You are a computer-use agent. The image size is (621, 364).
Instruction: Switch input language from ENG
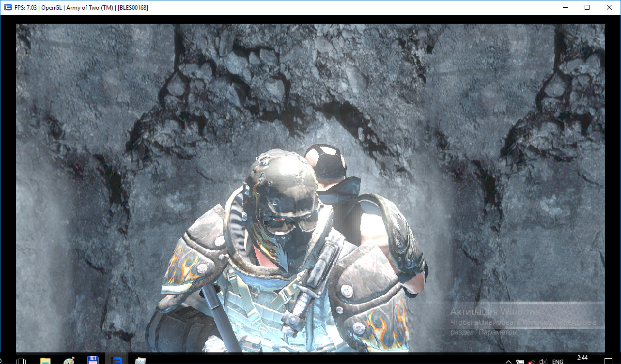tap(558, 362)
